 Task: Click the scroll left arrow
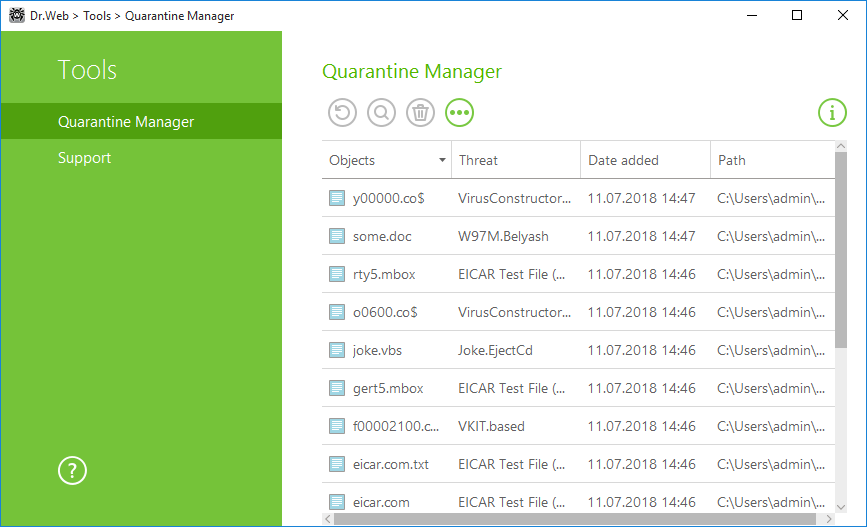pyautogui.click(x=328, y=519)
